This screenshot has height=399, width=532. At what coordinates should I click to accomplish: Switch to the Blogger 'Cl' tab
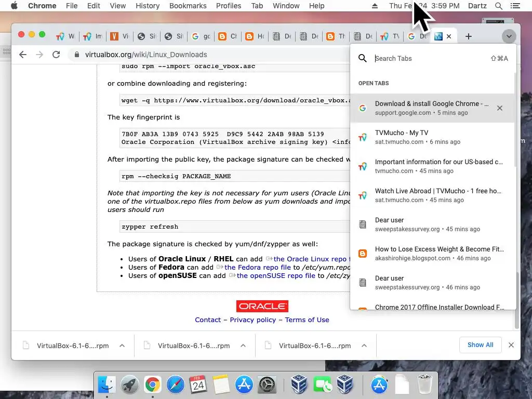pyautogui.click(x=228, y=36)
